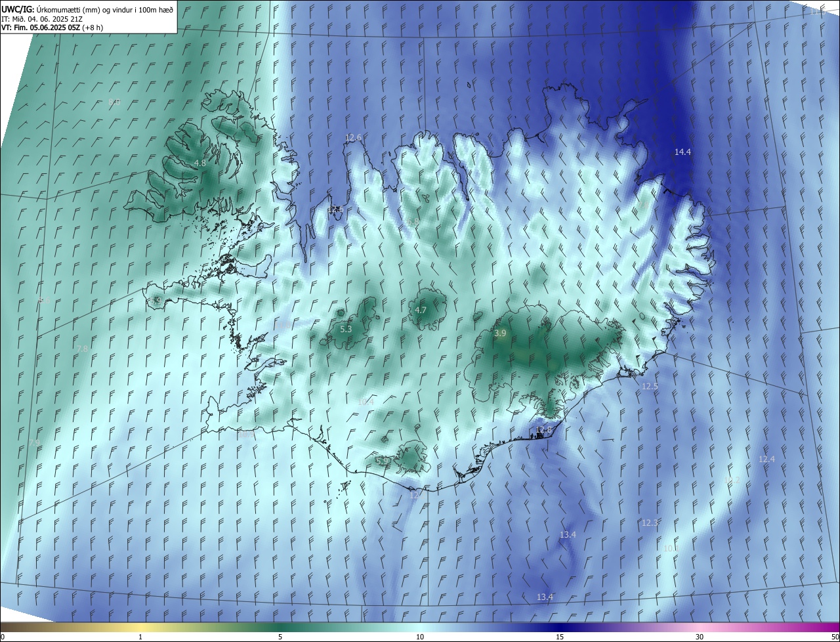Screen dimensions: 840x642
Task: Click the title 'Úrkomumætti (mm) og vindur í 100m hæð'
Action: [105, 9]
